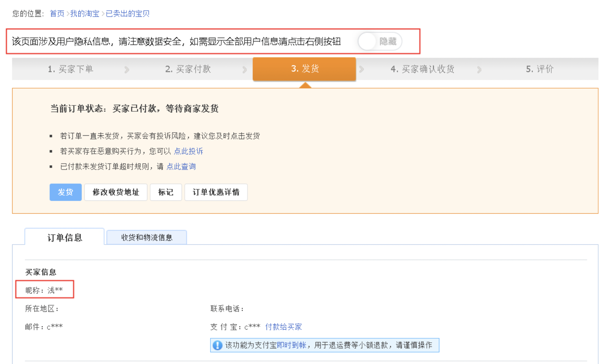
Task: Open 已卖出的宝贝 breadcrumb link
Action: [x=128, y=14]
